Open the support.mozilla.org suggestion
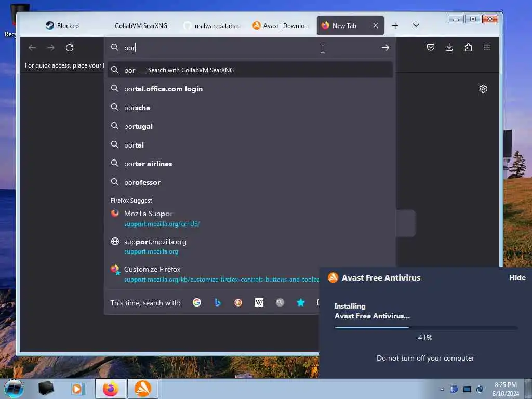 coord(250,246)
